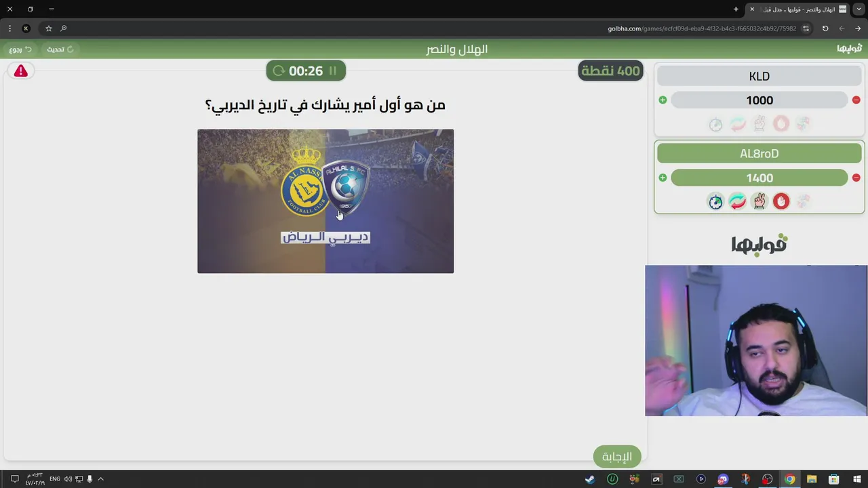Click the AL8roD score field 1400

[759, 178]
